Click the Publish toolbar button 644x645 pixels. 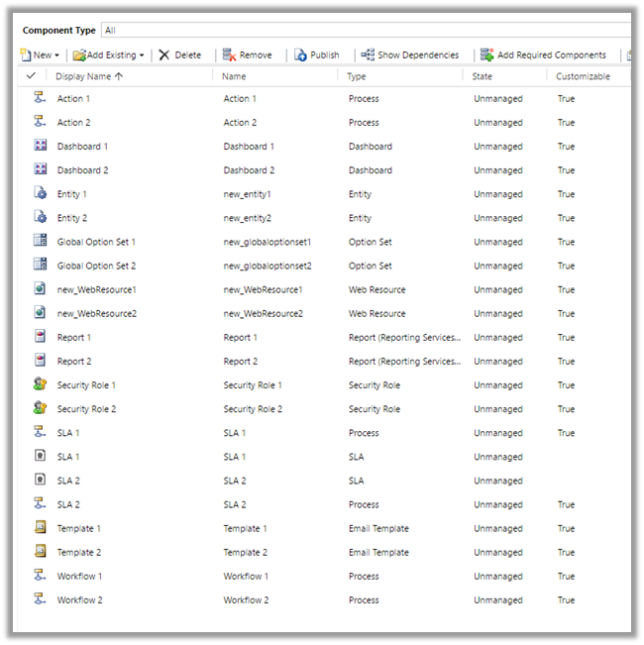click(317, 55)
